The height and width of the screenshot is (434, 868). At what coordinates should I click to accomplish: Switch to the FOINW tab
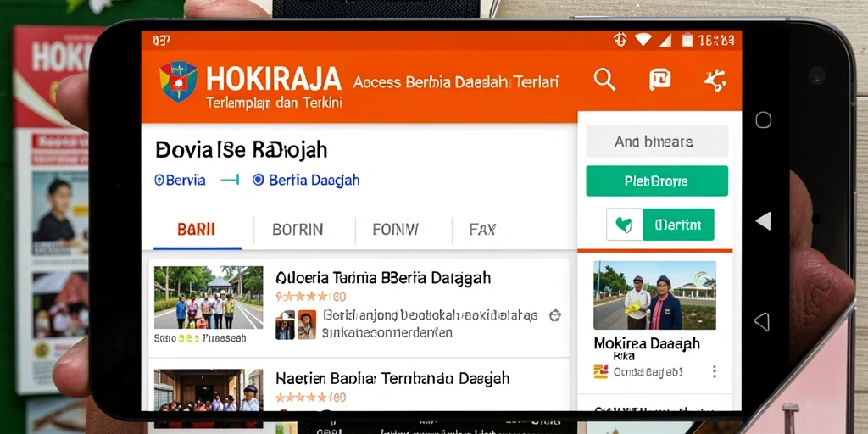tap(395, 229)
